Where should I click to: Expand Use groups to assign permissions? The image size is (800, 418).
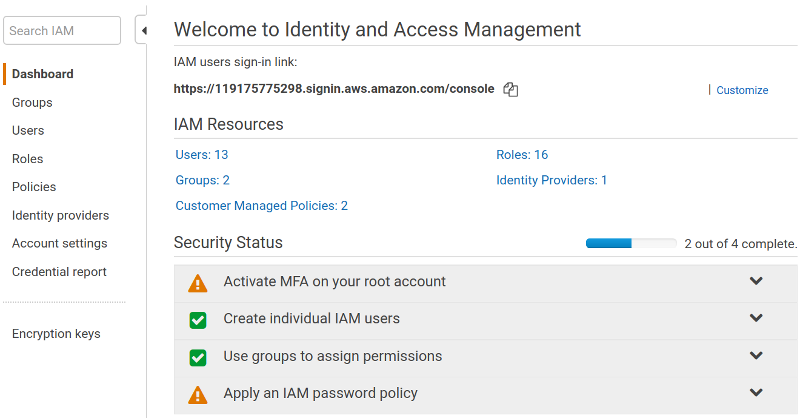(x=756, y=356)
